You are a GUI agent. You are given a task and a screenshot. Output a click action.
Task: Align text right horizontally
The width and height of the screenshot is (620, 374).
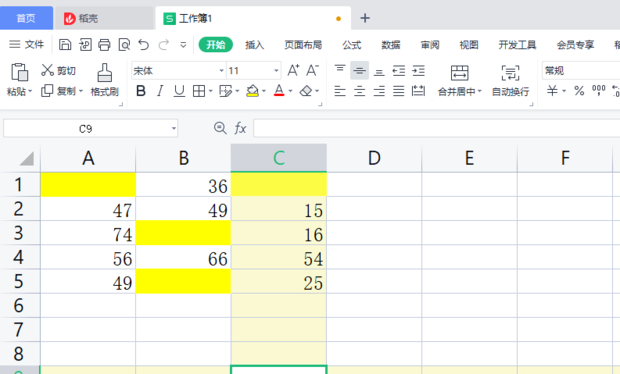click(x=379, y=91)
